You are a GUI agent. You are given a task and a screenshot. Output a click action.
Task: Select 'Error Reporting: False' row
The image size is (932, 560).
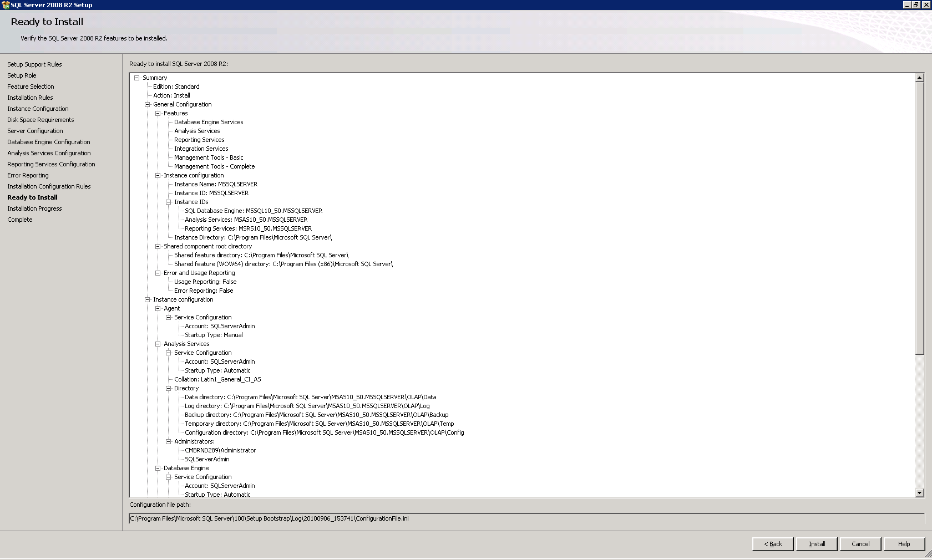tap(204, 291)
